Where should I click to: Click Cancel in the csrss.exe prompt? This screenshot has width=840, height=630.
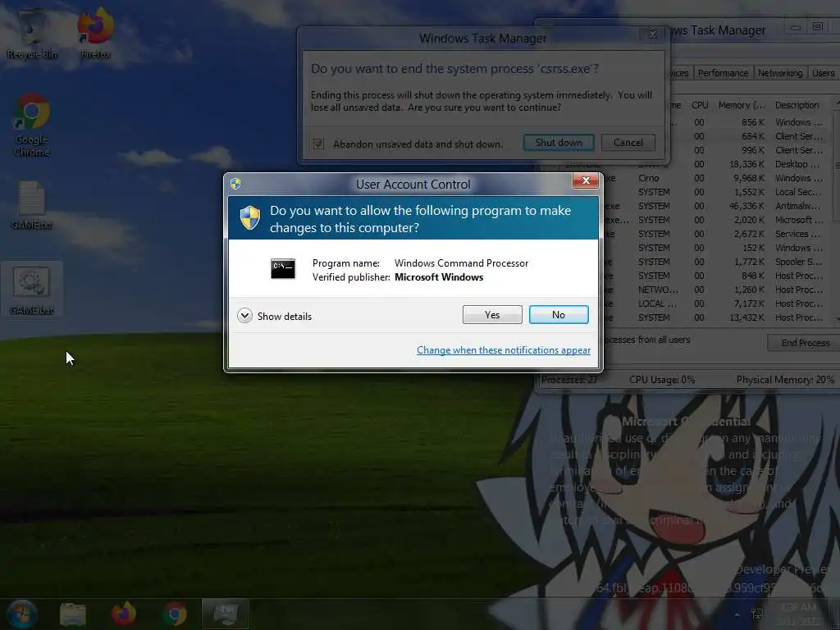[x=628, y=143]
